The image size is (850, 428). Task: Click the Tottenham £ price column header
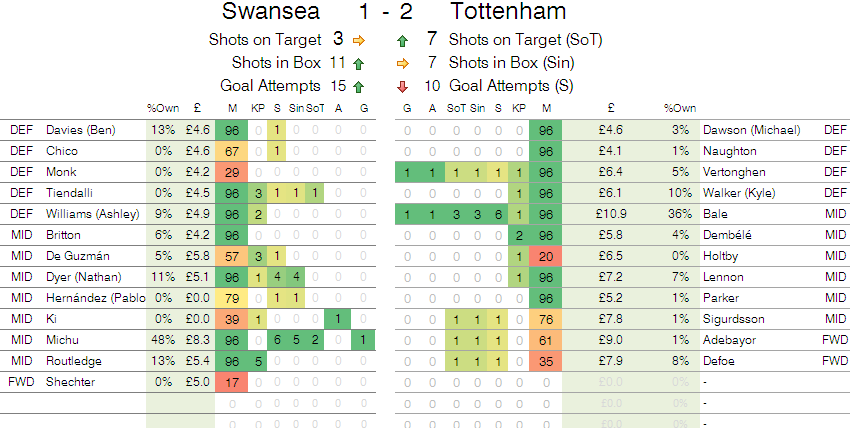tap(610, 108)
